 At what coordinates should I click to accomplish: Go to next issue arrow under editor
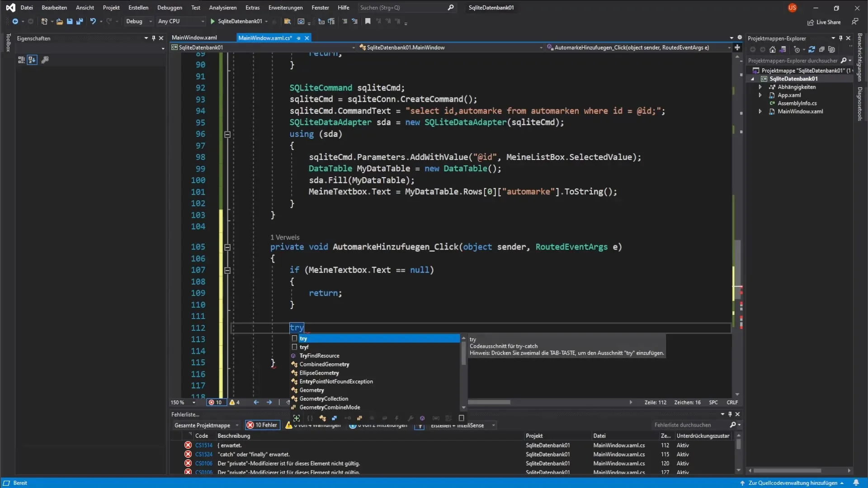point(269,403)
